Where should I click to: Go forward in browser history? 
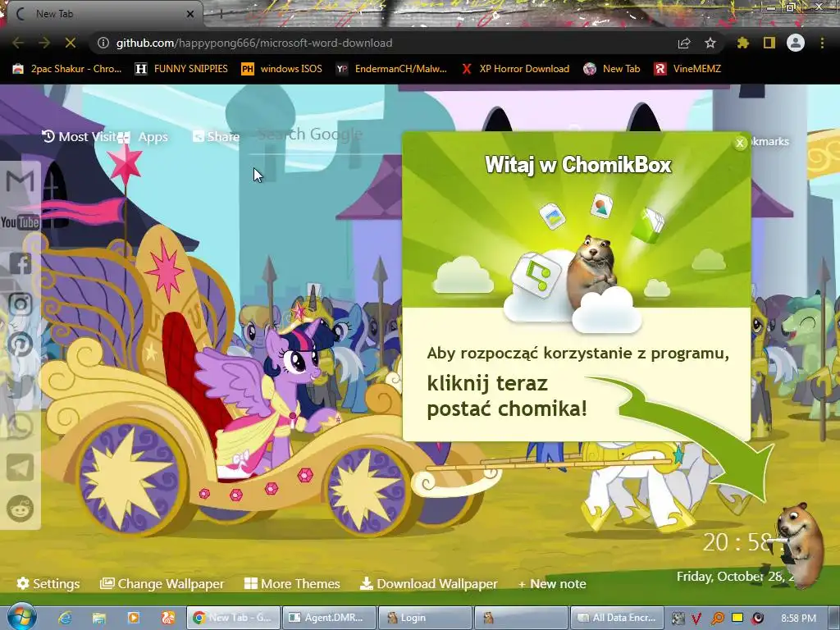[x=44, y=43]
